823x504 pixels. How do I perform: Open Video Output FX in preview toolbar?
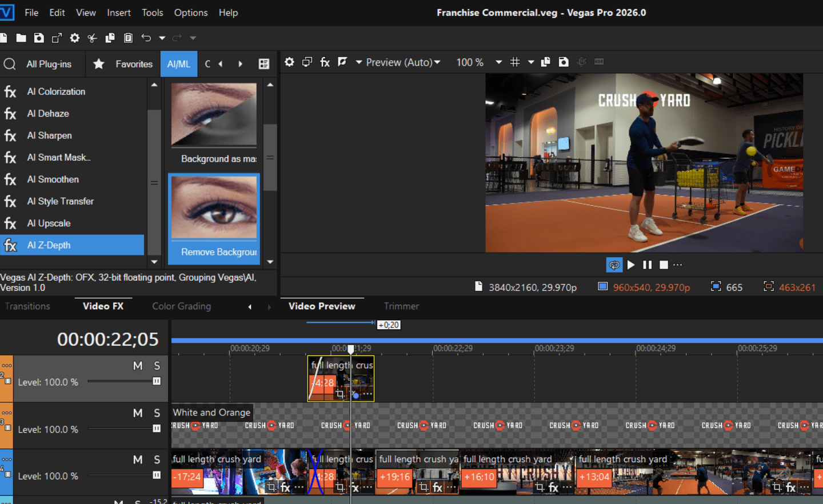click(x=325, y=62)
